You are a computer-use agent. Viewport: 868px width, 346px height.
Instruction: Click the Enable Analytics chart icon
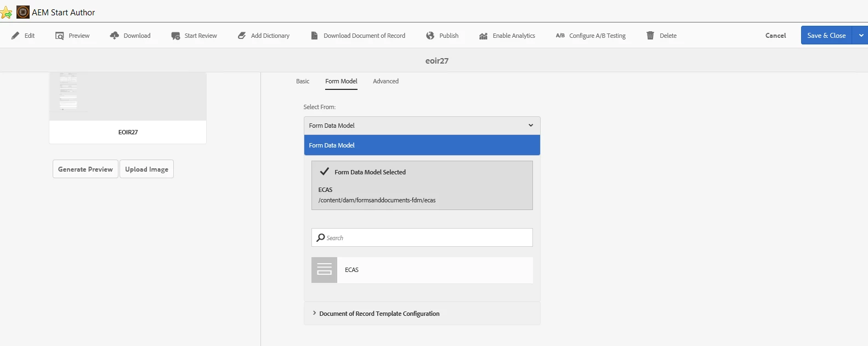coord(483,36)
